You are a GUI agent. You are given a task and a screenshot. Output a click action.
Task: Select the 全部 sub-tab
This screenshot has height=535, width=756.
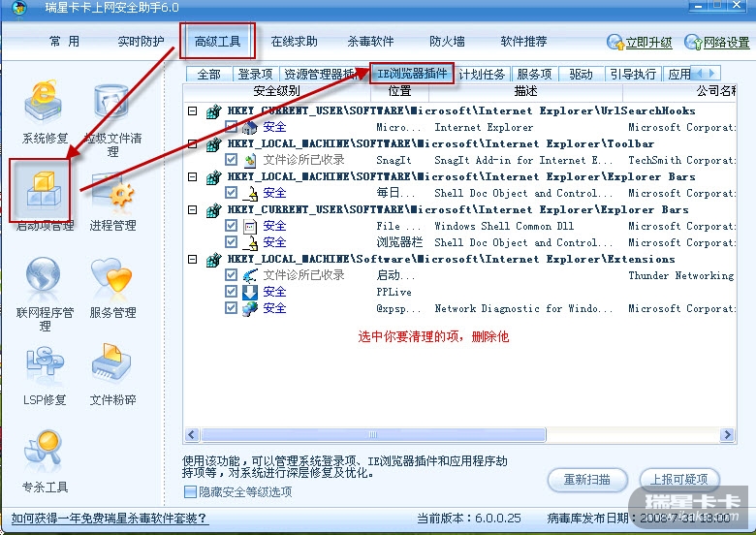coord(208,75)
